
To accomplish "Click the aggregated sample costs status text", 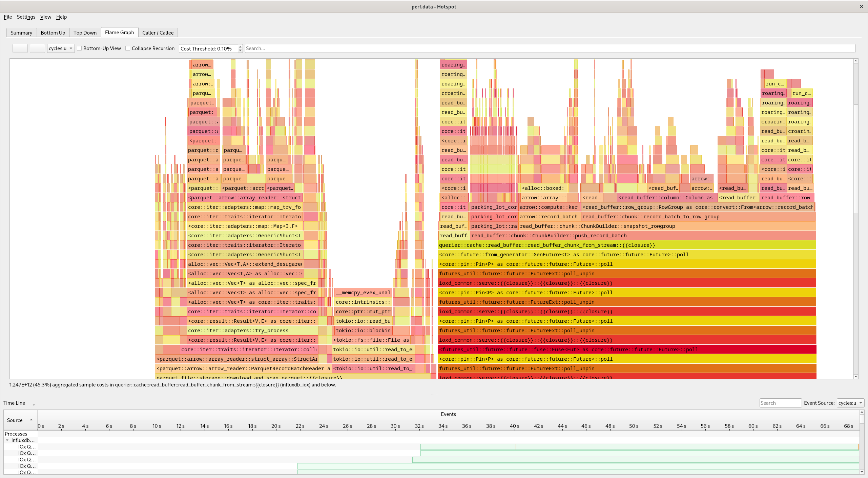I will (173, 385).
